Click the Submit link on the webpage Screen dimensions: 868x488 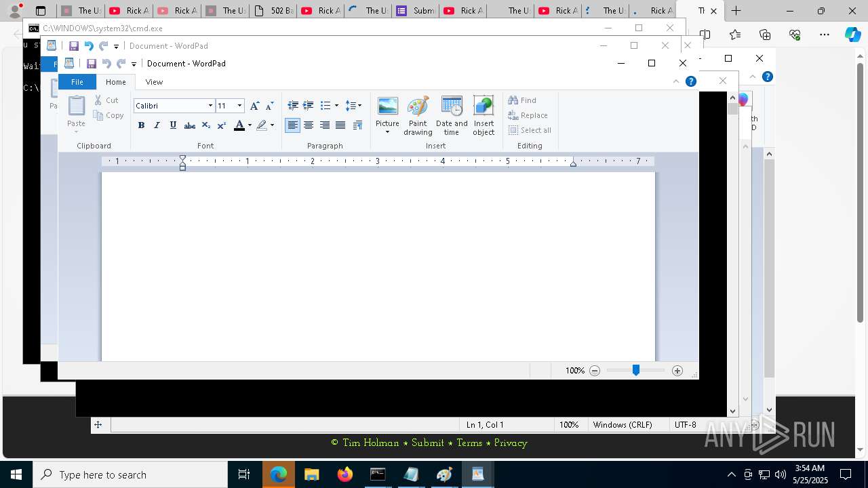pos(428,443)
